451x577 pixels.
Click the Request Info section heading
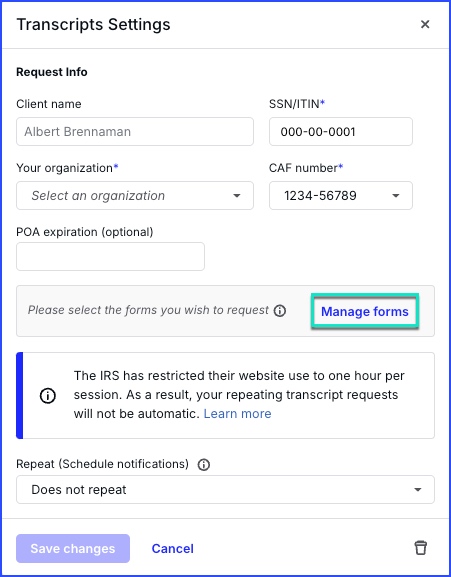(x=52, y=72)
